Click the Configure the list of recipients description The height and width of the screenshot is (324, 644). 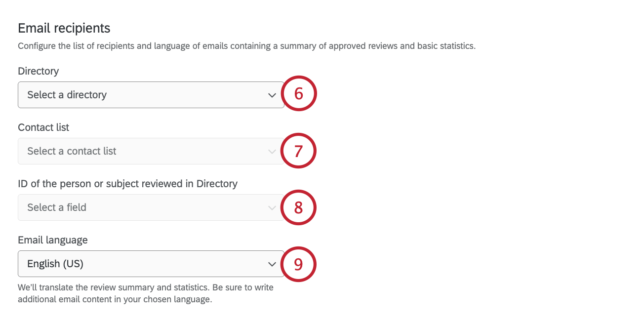[x=246, y=46]
